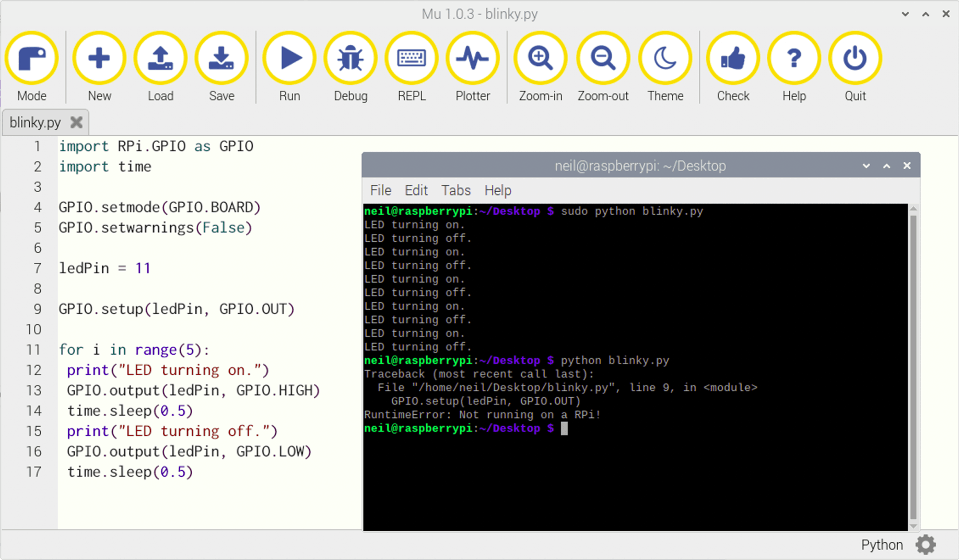The width and height of the screenshot is (959, 560).
Task: Open the terminal Edit menu
Action: point(416,191)
